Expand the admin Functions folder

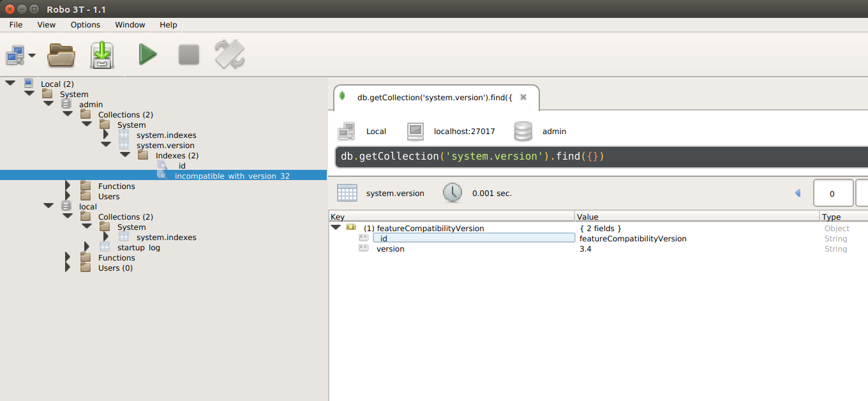[x=68, y=186]
